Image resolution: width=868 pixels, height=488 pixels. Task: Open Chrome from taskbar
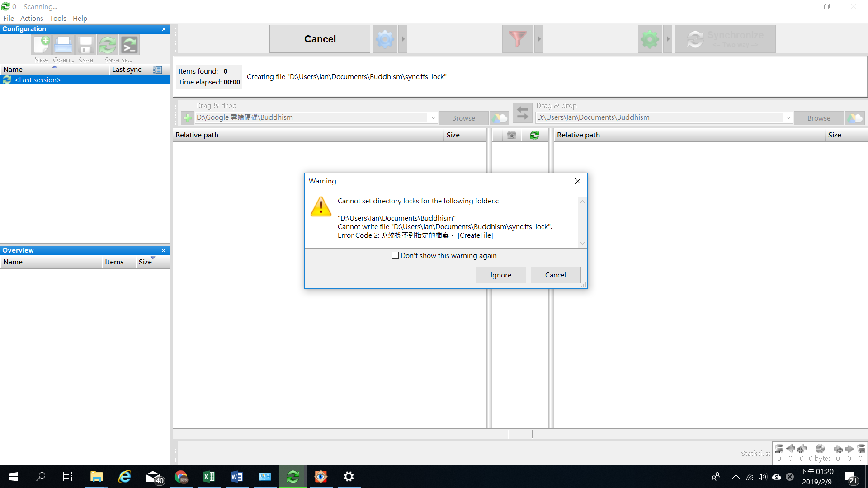tap(181, 477)
